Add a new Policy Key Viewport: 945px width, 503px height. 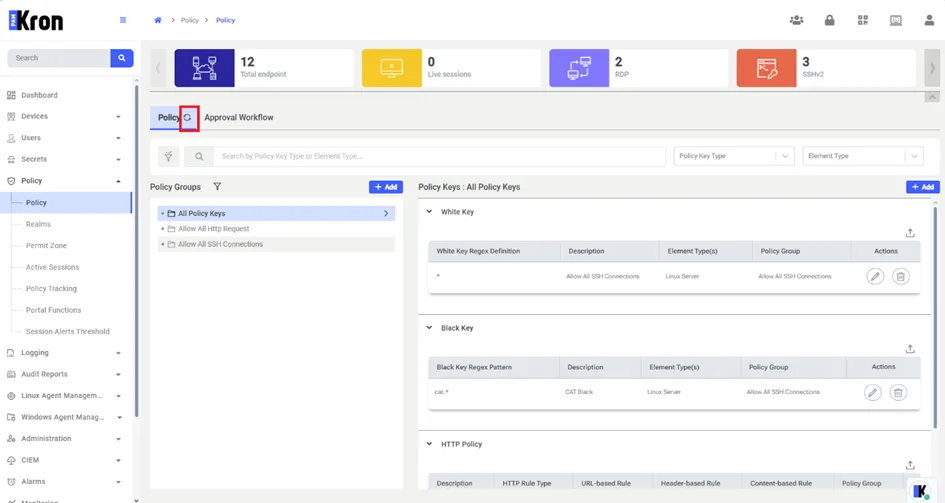tap(923, 187)
